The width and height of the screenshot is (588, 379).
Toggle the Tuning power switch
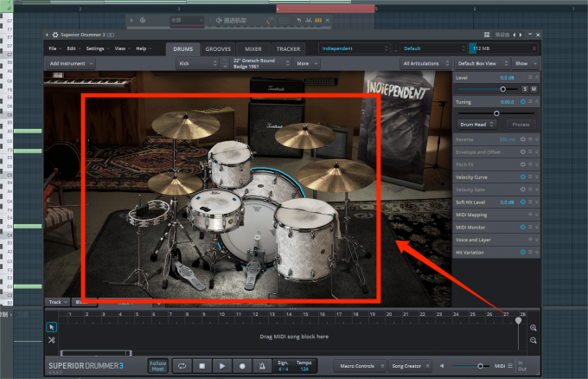(x=524, y=101)
